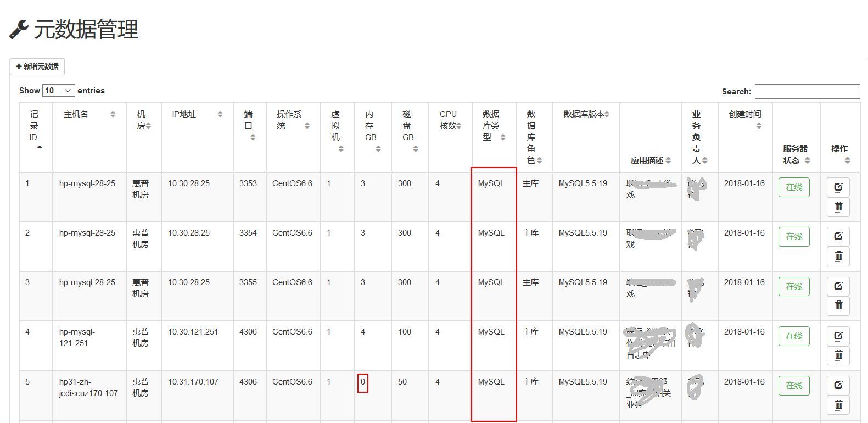Click disk value 50 in record 5
Viewport: 868px width, 423px height.
click(402, 381)
